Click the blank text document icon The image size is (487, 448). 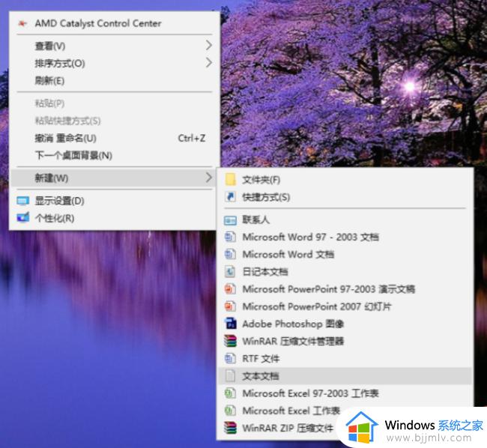230,376
